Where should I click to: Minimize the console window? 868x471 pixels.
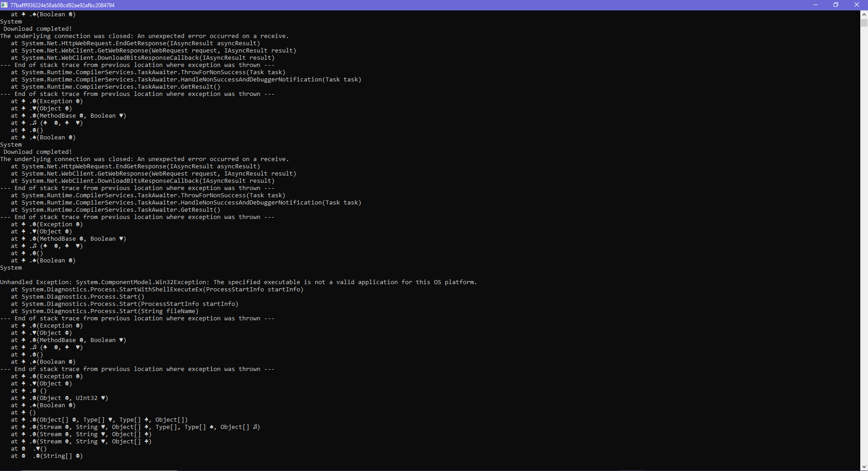point(816,5)
